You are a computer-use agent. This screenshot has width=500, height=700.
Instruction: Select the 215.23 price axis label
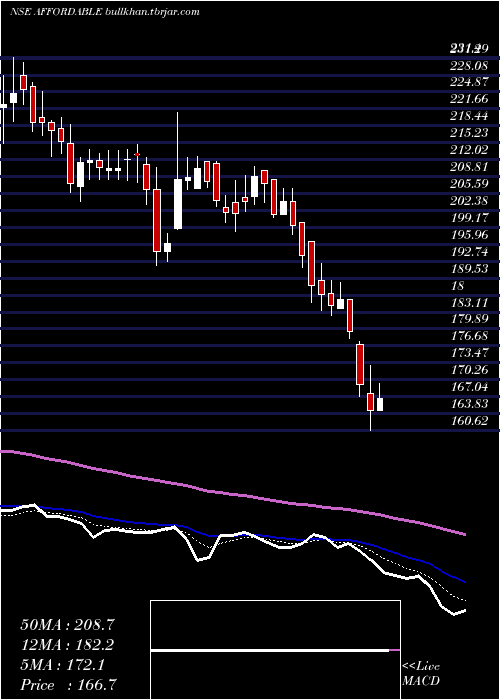(468, 134)
